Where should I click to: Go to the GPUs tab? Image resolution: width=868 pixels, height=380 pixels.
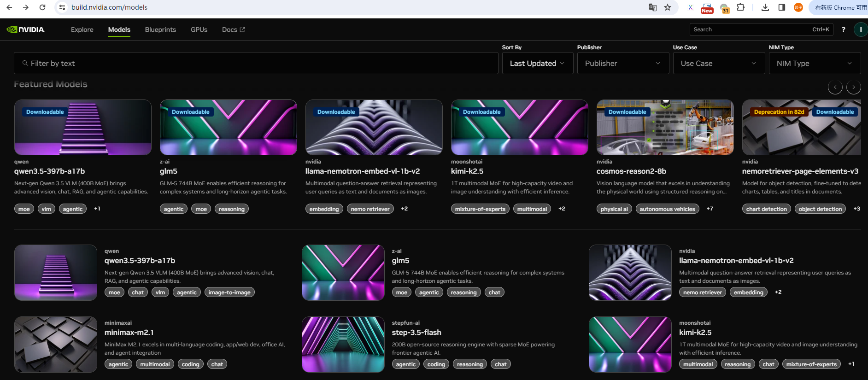199,29
